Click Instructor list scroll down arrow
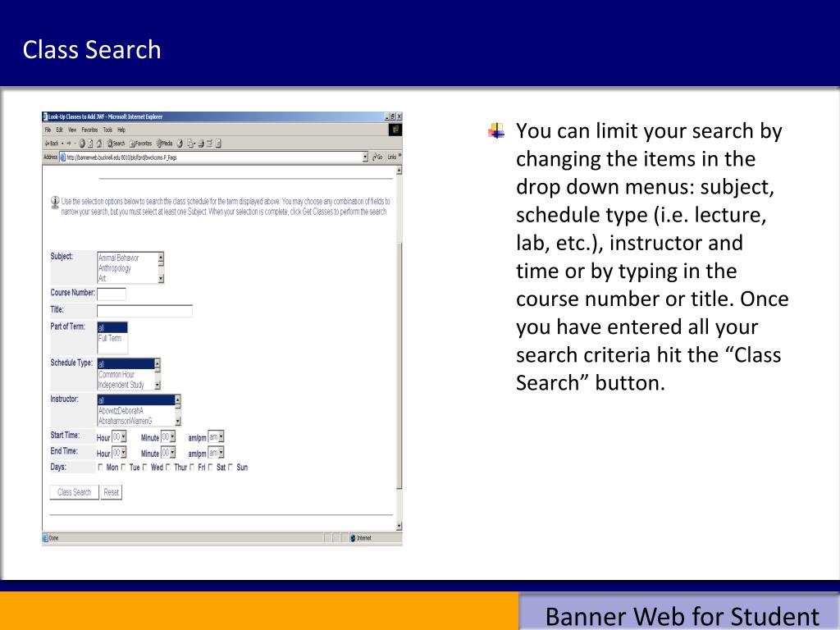The image size is (840, 630). pyautogui.click(x=178, y=422)
